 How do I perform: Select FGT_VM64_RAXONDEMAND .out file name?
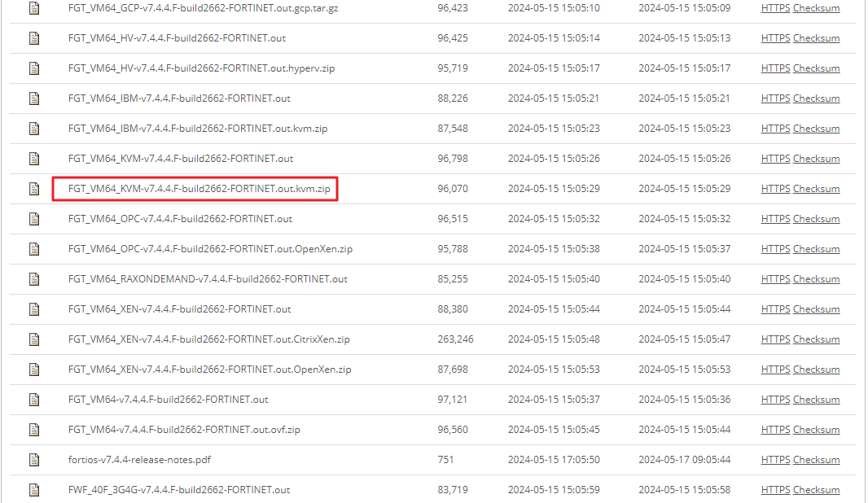click(208, 279)
